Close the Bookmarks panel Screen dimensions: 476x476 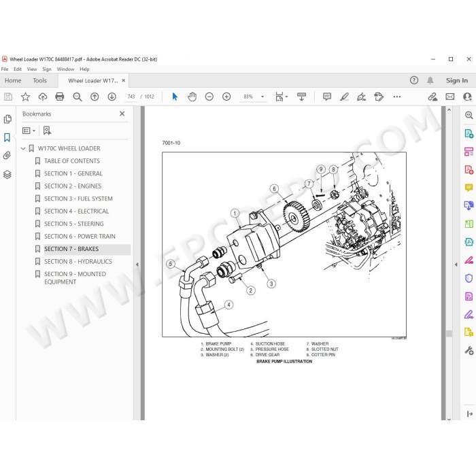coord(122,114)
